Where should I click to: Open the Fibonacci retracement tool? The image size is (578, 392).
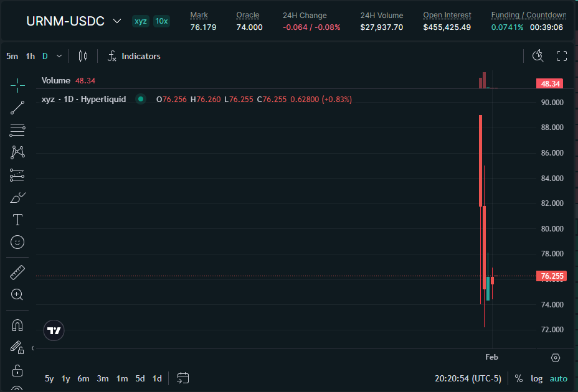click(17, 130)
